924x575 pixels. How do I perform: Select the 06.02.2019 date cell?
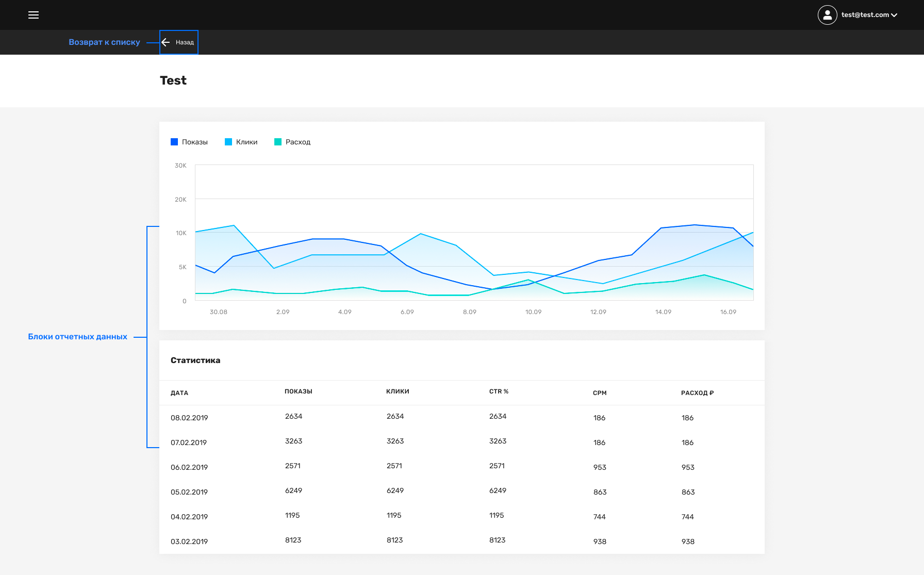(x=189, y=467)
